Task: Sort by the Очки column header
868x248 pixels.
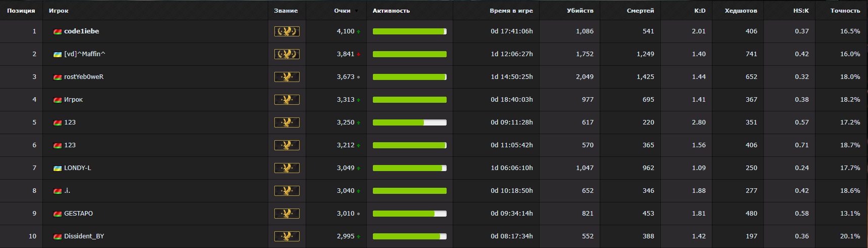Action: 342,11
